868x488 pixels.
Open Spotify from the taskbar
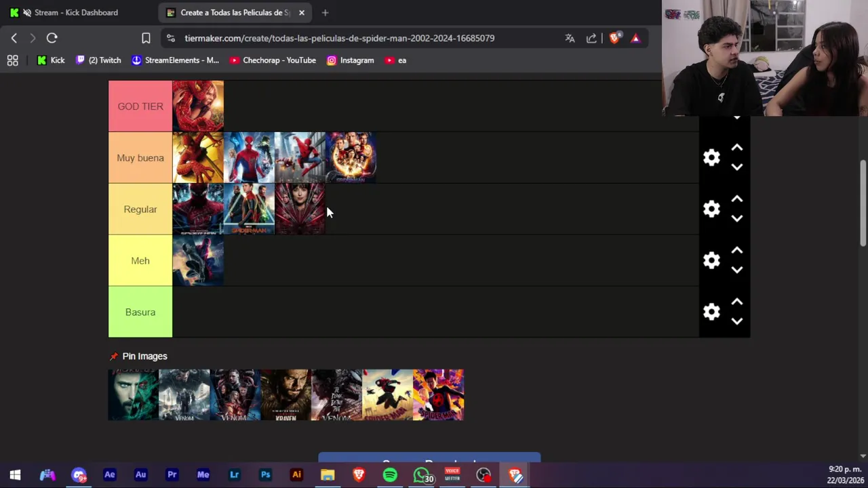point(390,475)
